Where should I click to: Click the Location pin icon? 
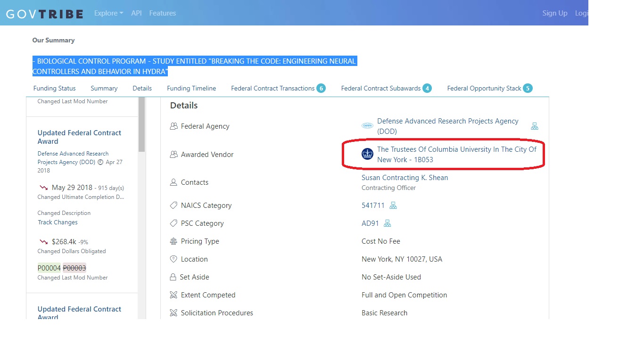[173, 259]
